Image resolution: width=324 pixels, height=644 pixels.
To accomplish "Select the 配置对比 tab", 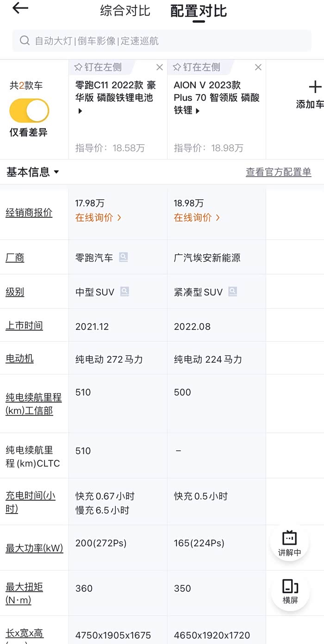I will coord(199,11).
